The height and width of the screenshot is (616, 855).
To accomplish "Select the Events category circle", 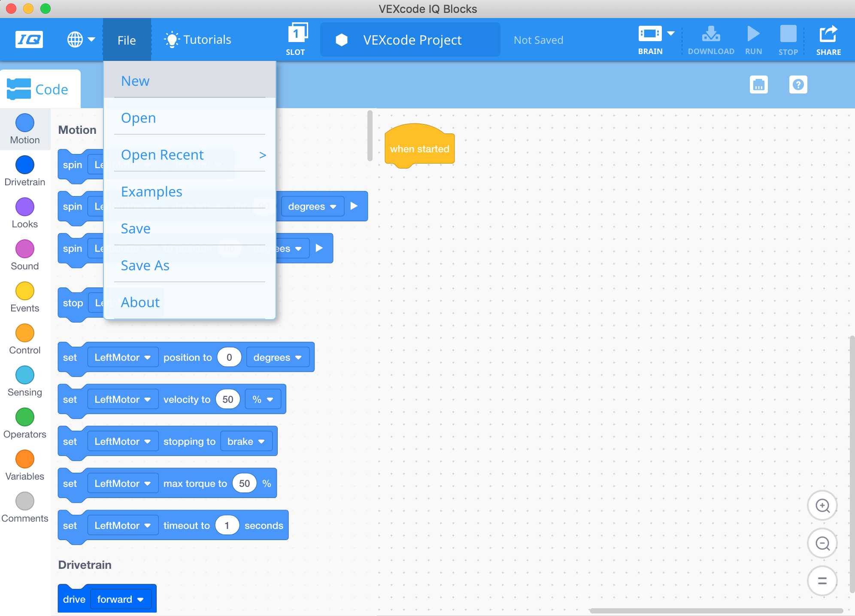I will coord(25,291).
